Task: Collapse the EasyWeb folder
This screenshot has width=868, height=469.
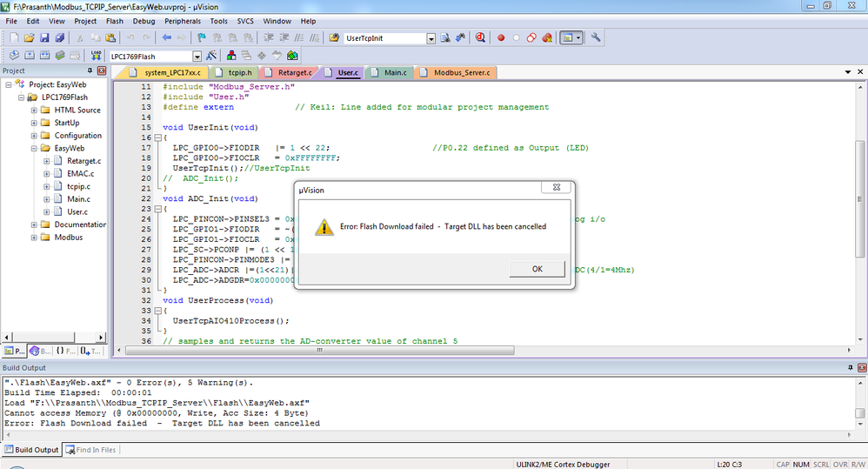Action: click(34, 149)
